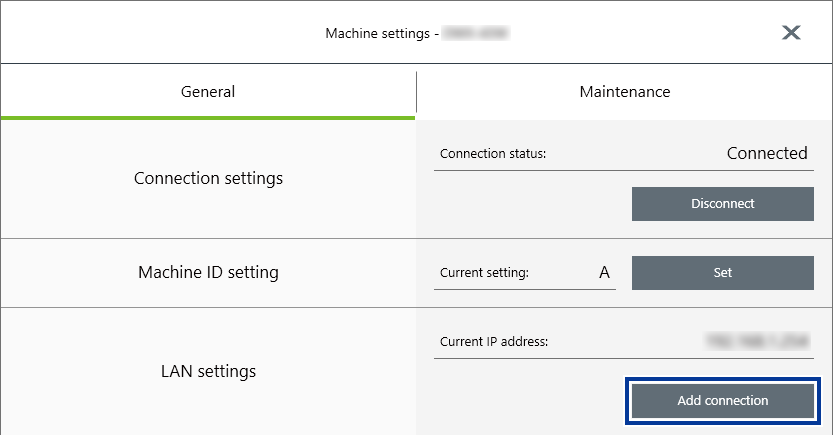The image size is (833, 435).
Task: Click the Current IP address label
Action: click(494, 342)
